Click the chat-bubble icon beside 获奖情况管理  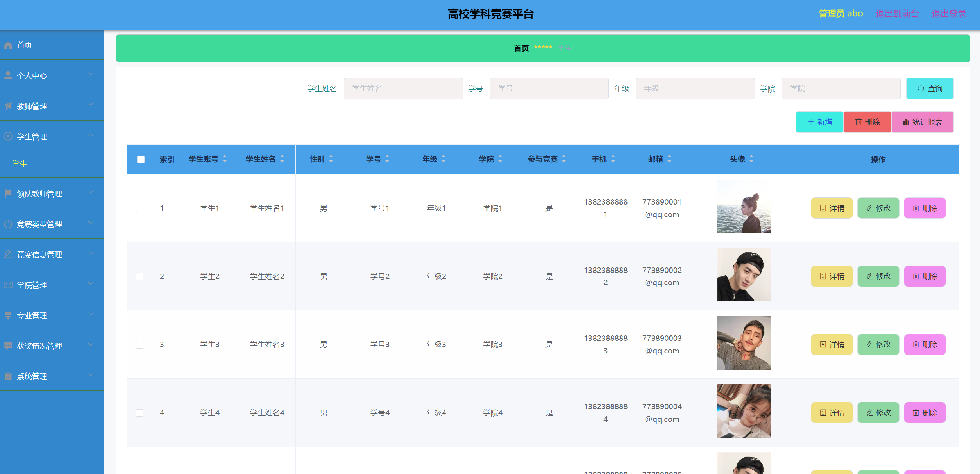(8, 346)
